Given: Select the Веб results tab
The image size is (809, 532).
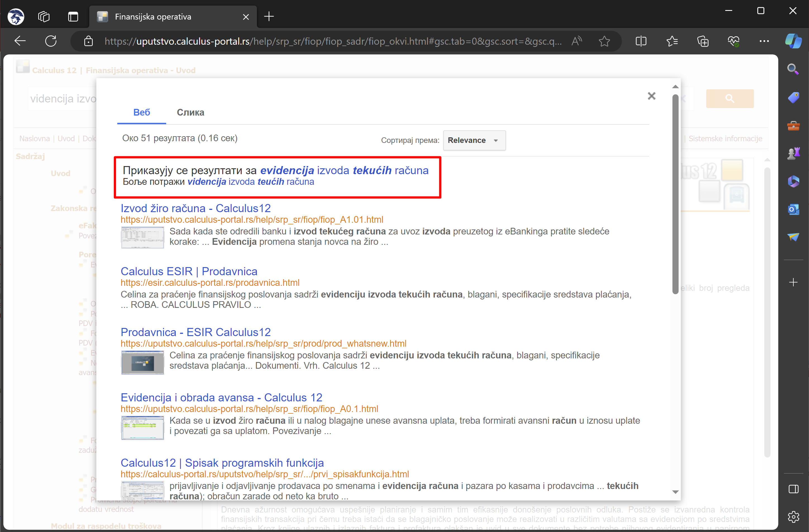Looking at the screenshot, I should (141, 112).
